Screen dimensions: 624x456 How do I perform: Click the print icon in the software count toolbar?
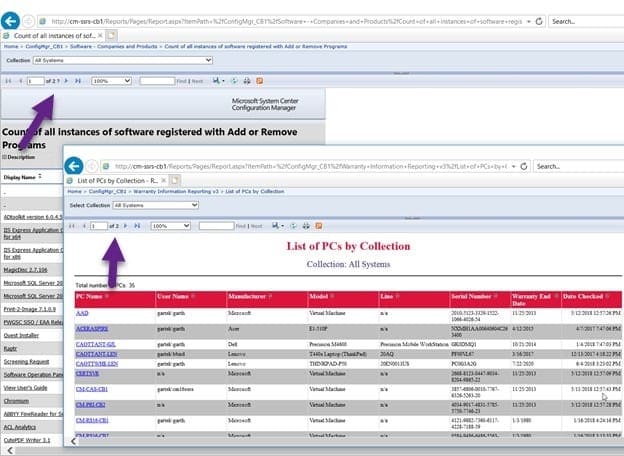(247, 81)
